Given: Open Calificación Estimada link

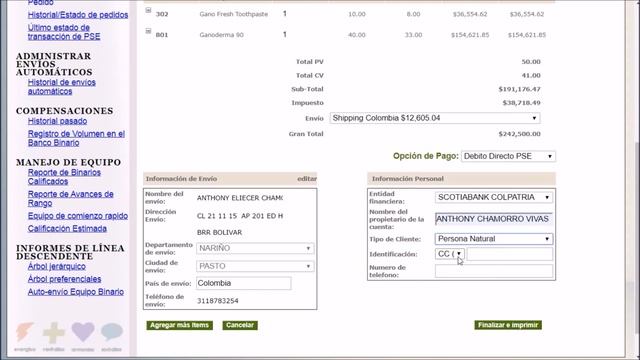Looking at the screenshot, I should (x=67, y=229).
